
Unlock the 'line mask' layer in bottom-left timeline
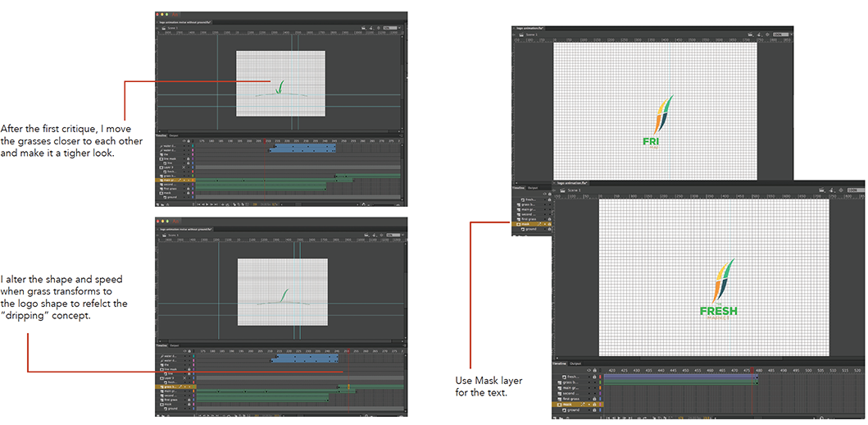(x=189, y=370)
